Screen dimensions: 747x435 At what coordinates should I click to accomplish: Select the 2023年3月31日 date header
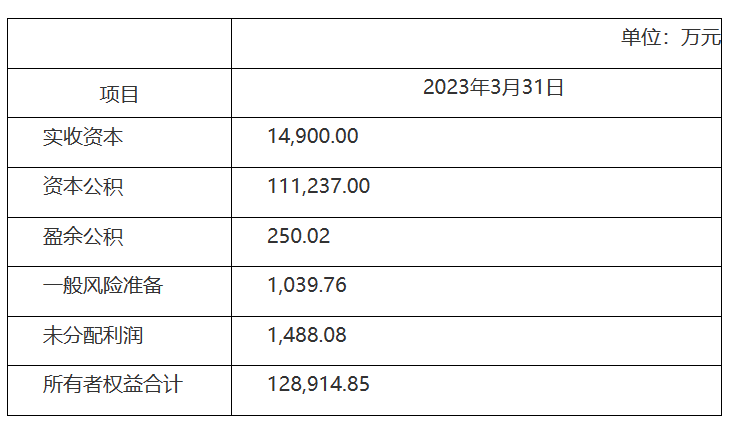tap(494, 87)
